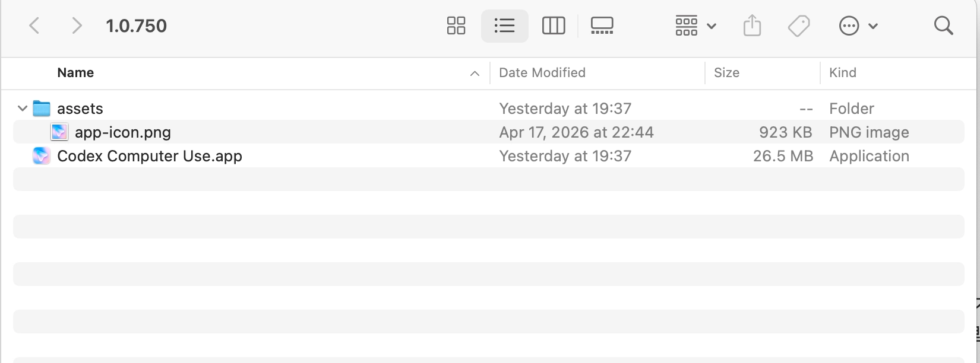Select Codex Computer Use.app icon
The width and height of the screenshot is (980, 363).
pos(42,156)
